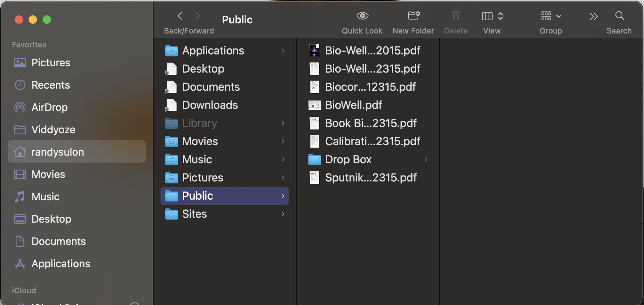Open AirDrop in the sidebar
644x305 pixels.
point(50,107)
